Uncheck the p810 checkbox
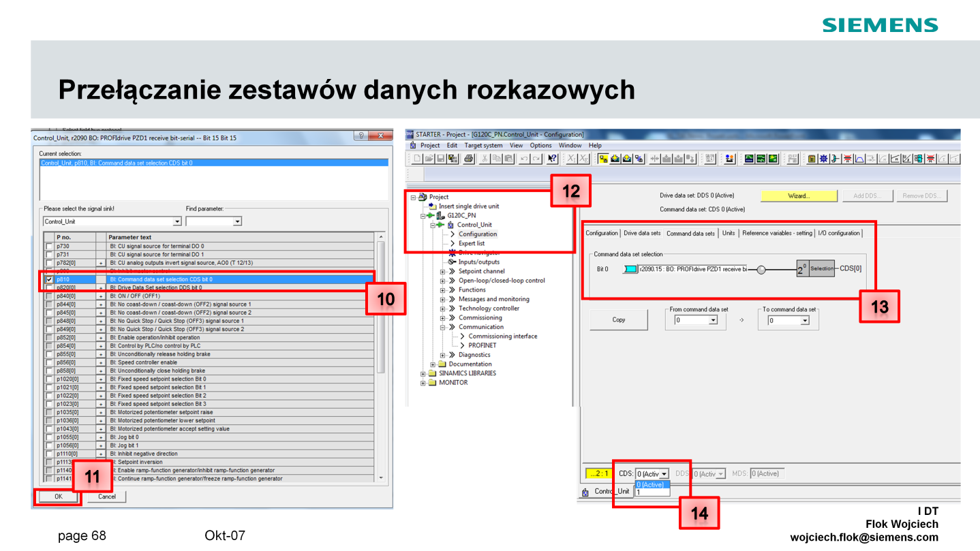This screenshot has height=551, width=980. click(48, 279)
